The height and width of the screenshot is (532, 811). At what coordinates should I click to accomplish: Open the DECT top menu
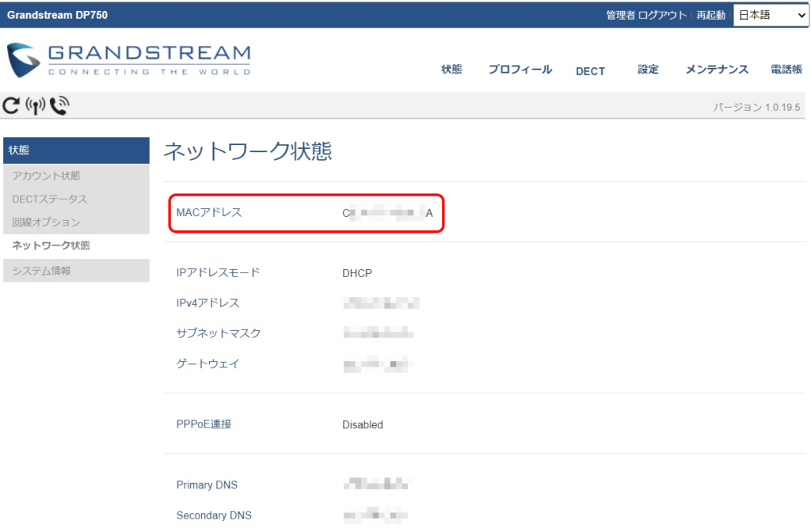tap(590, 70)
